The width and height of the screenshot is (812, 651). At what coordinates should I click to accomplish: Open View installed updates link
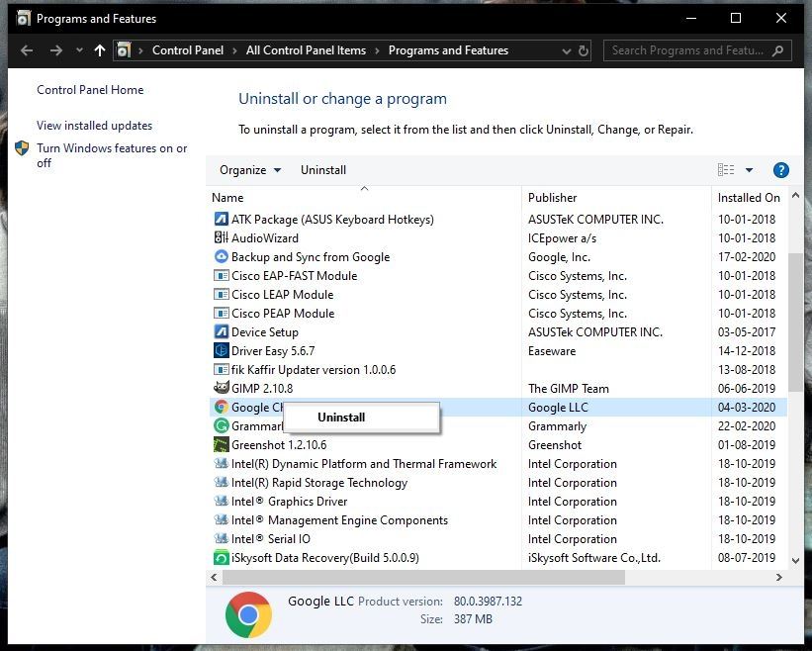[x=94, y=126]
